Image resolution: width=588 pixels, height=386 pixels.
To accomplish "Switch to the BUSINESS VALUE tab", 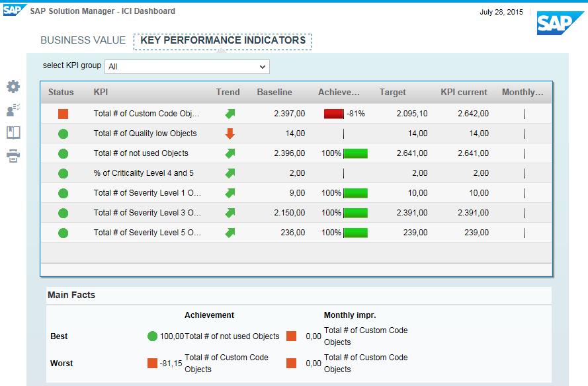I will [83, 40].
